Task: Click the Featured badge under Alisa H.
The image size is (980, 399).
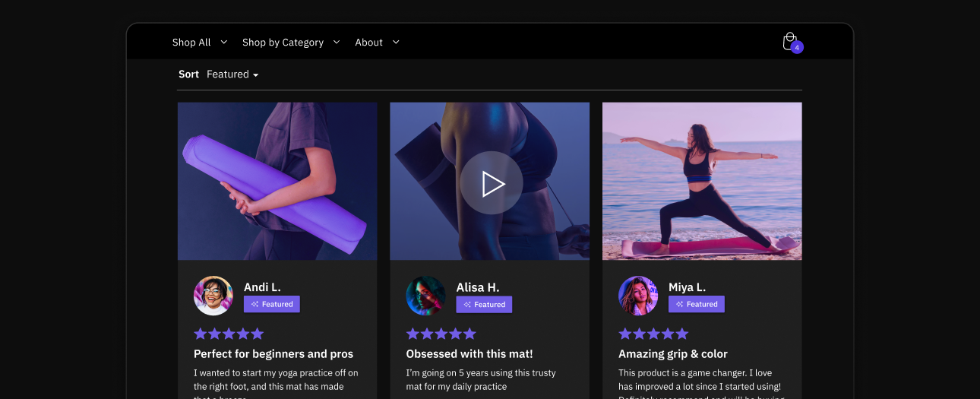Action: tap(484, 304)
